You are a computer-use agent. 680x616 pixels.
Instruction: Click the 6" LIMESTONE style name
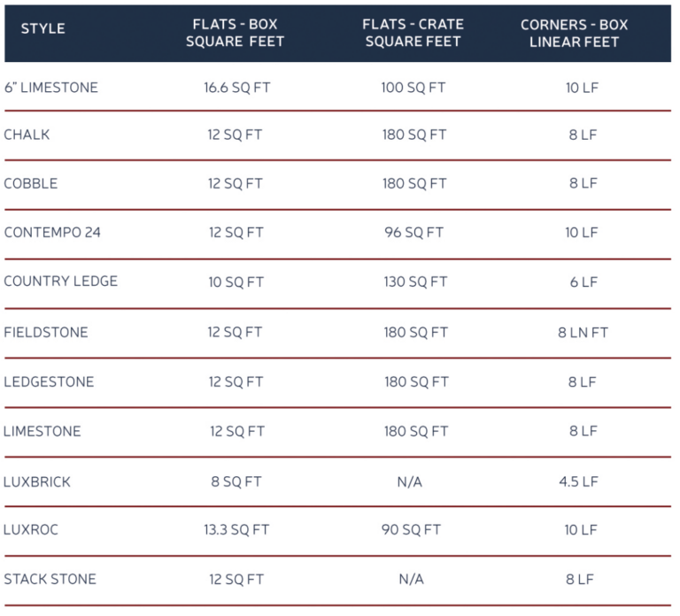[x=50, y=88]
